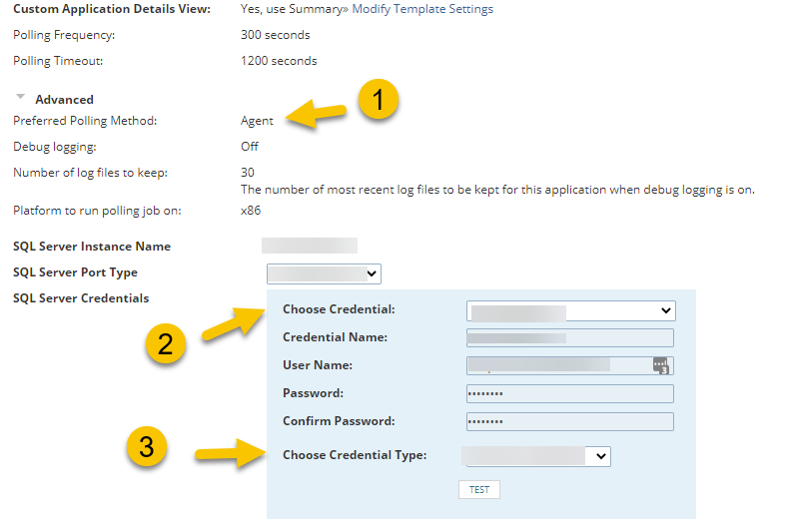The image size is (791, 532).
Task: Click the 'Advanced' section heading
Action: point(64,100)
